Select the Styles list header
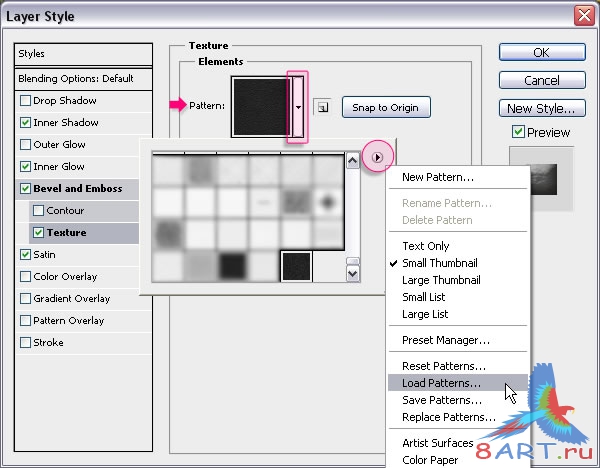Viewport: 600px width, 468px height. pos(83,54)
